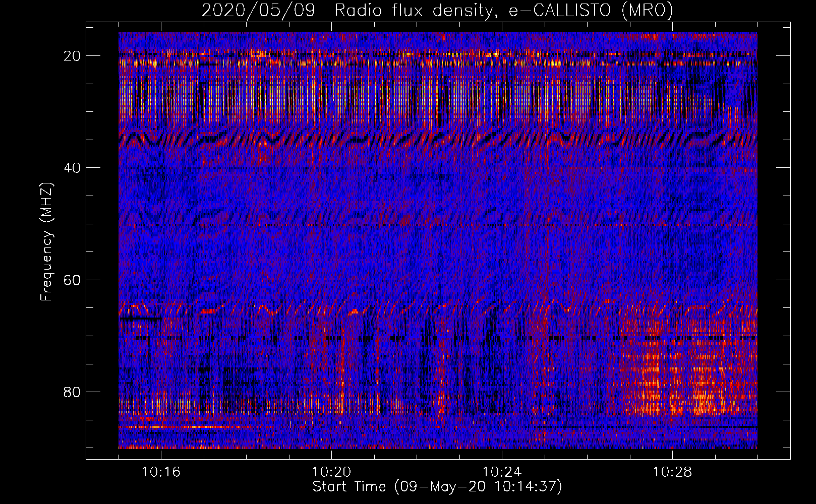The height and width of the screenshot is (504, 816).
Task: Click the '10:16' time tick label
Action: 161,472
